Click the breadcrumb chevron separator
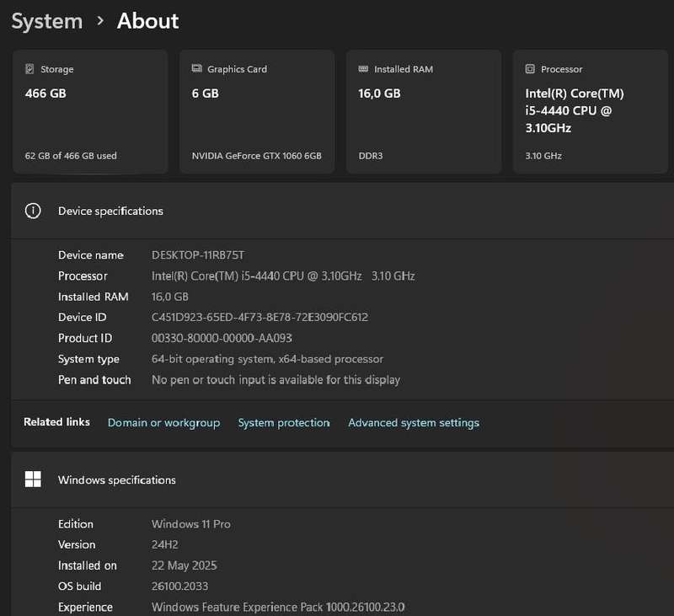 100,20
